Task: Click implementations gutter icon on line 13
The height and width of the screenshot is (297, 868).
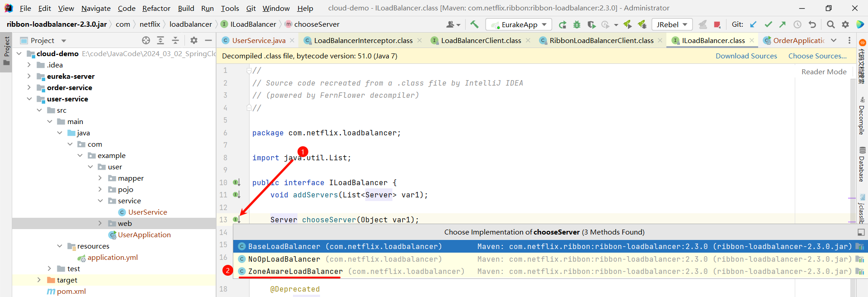Action: tap(236, 220)
